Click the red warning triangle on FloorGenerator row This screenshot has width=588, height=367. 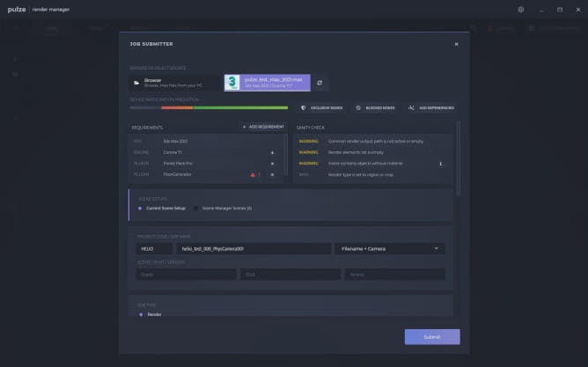253,174
